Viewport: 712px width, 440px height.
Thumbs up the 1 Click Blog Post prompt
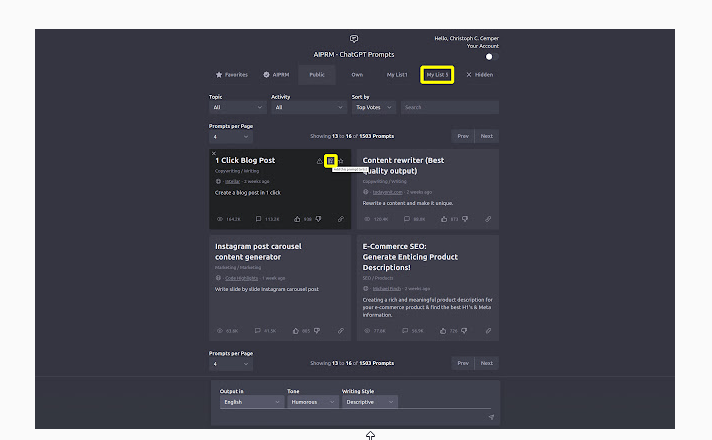[x=297, y=219]
